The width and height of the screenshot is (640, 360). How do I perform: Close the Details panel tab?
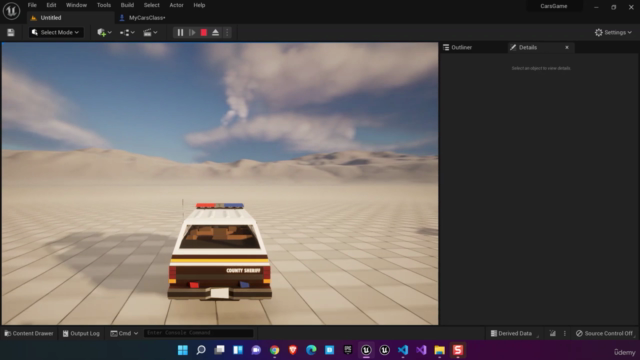point(567,47)
